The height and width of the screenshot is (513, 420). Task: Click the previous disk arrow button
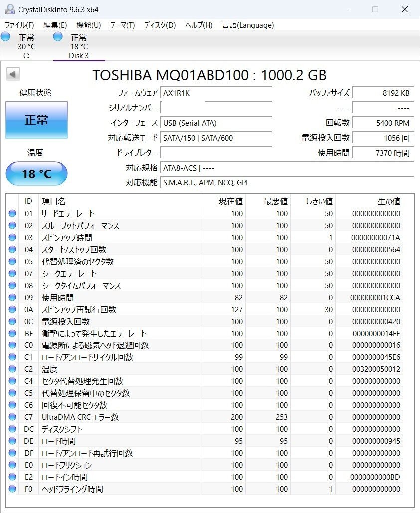pos(13,74)
